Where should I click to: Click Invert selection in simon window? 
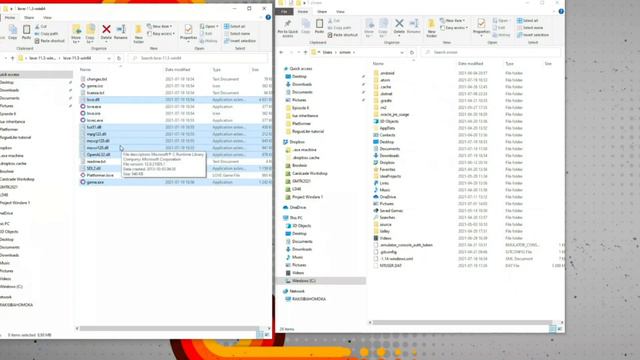[x=533, y=35]
